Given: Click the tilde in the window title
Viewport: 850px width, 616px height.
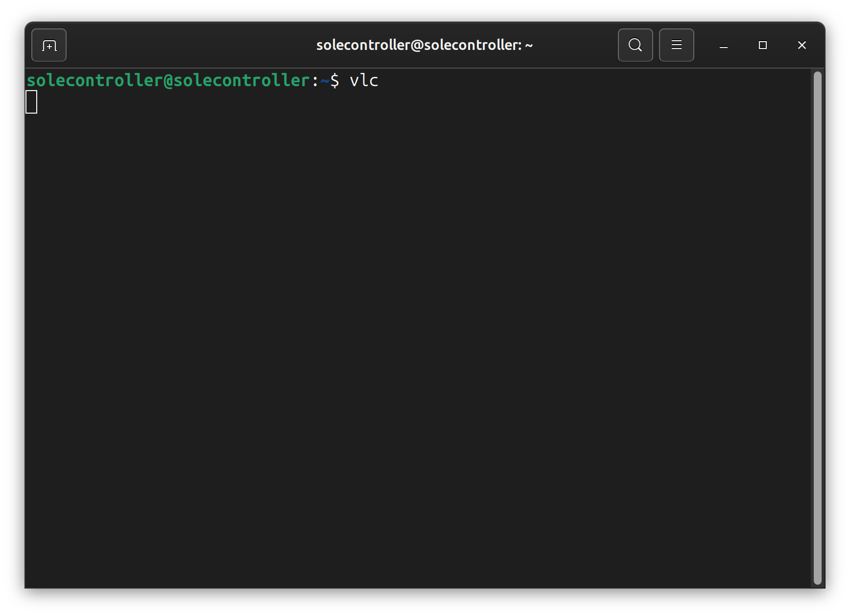Looking at the screenshot, I should pyautogui.click(x=529, y=46).
